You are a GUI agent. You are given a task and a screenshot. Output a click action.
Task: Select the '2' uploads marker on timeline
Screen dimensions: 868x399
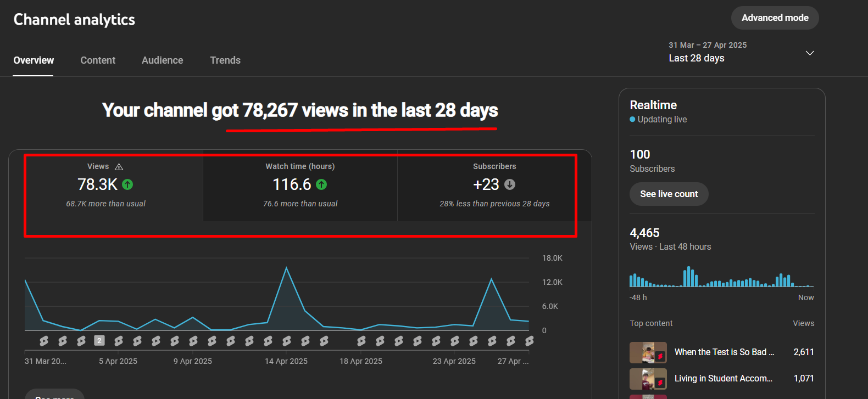click(x=99, y=341)
